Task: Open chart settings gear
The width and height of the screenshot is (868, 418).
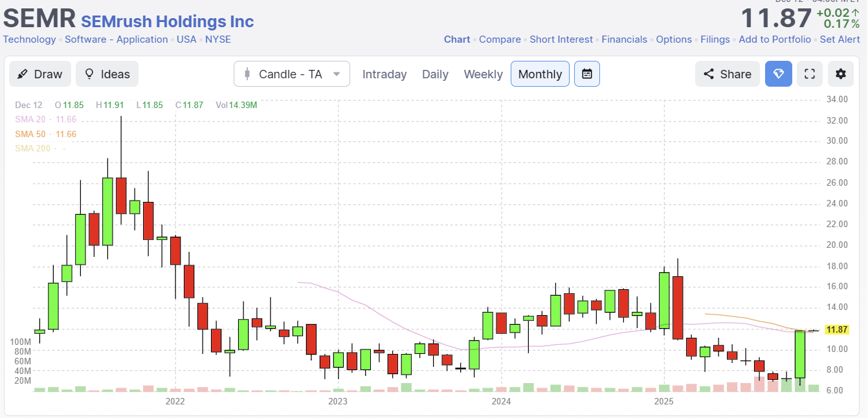Action: 840,74
